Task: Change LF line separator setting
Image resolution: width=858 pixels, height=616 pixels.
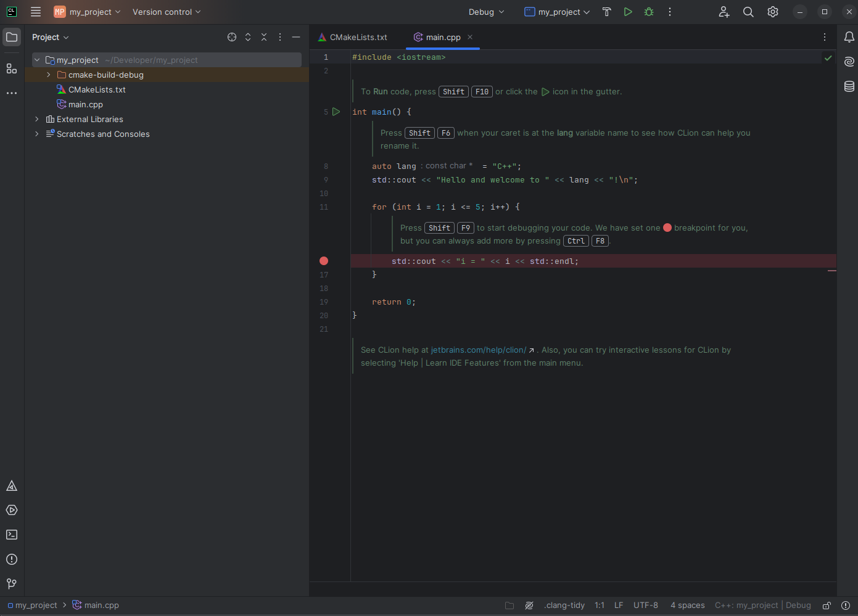Action: click(x=619, y=606)
